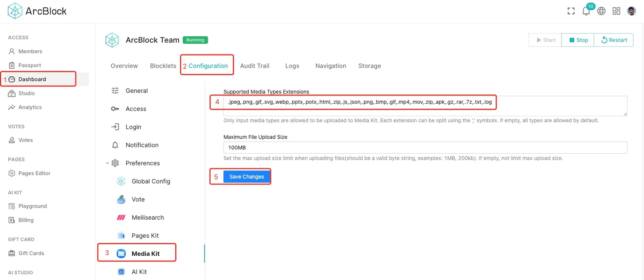Go to the Navigation tab
Image resolution: width=644 pixels, height=280 pixels.
[331, 66]
